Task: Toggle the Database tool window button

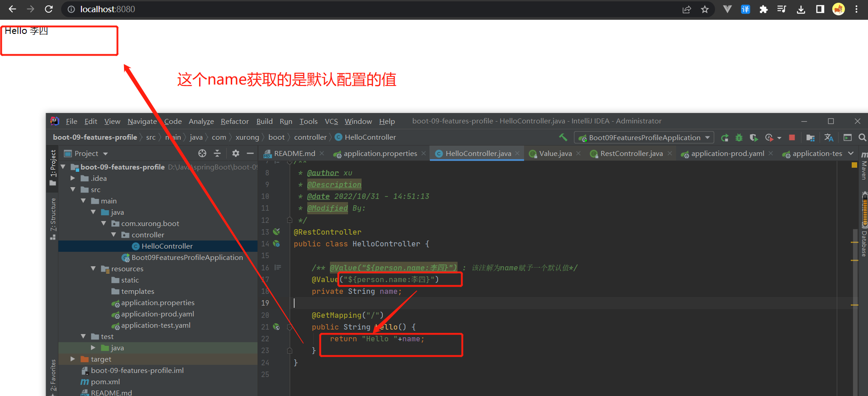Action: point(863,240)
